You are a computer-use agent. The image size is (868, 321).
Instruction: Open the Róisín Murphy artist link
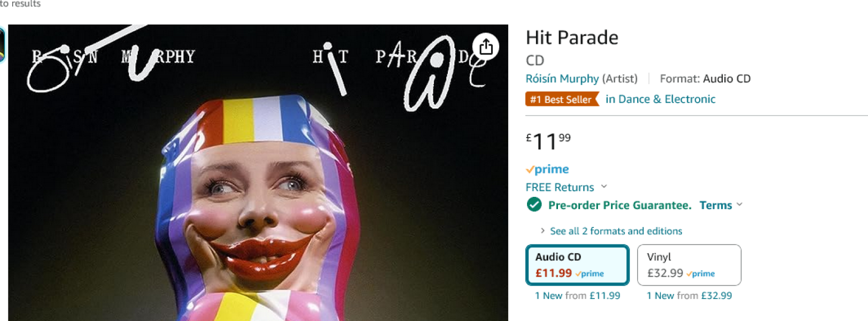pos(562,79)
